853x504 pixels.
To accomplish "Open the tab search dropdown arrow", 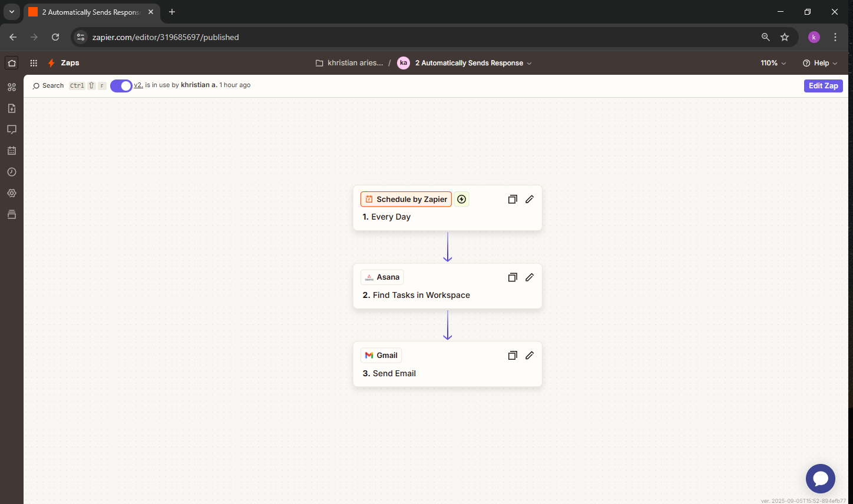I will [11, 12].
